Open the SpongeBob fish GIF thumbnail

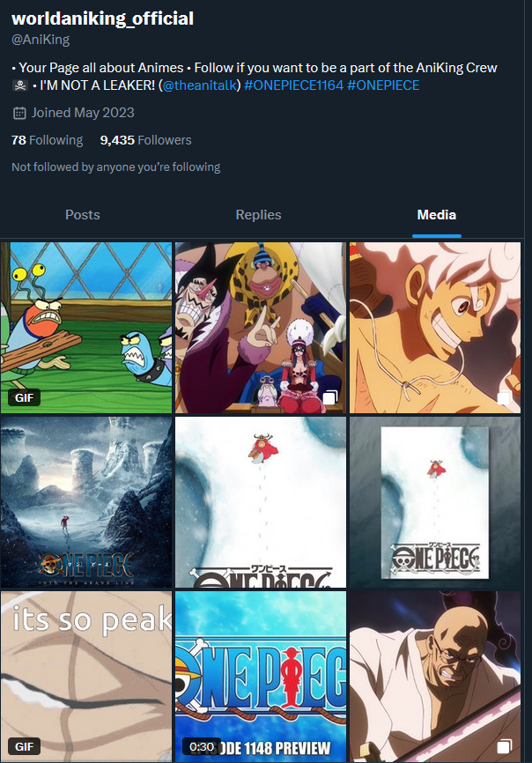click(x=86, y=328)
